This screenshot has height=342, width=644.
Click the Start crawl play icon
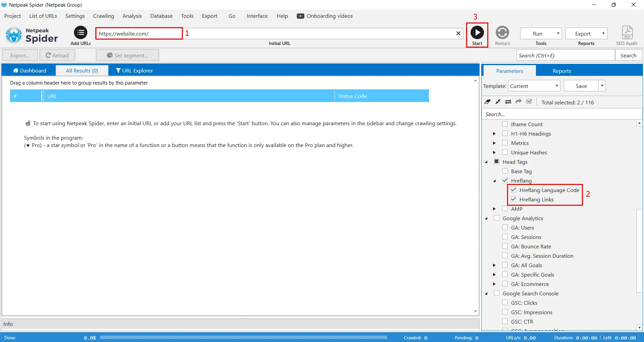(477, 33)
